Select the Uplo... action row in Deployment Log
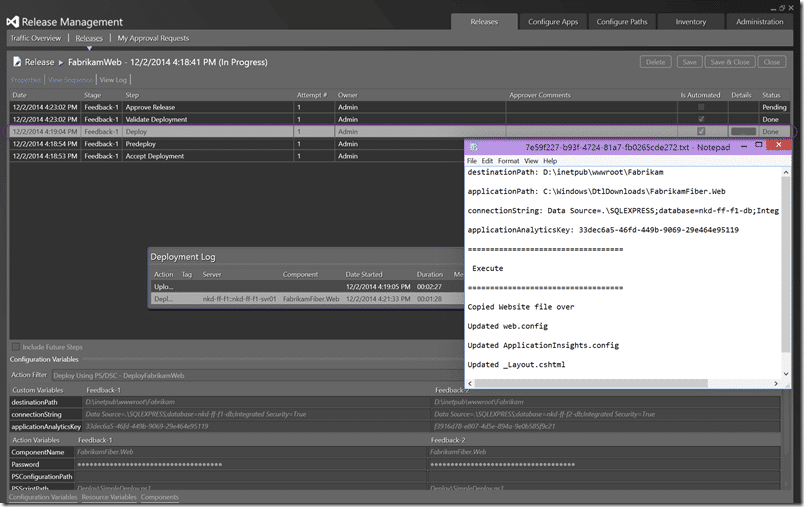The height and width of the screenshot is (507, 804). coord(308,287)
